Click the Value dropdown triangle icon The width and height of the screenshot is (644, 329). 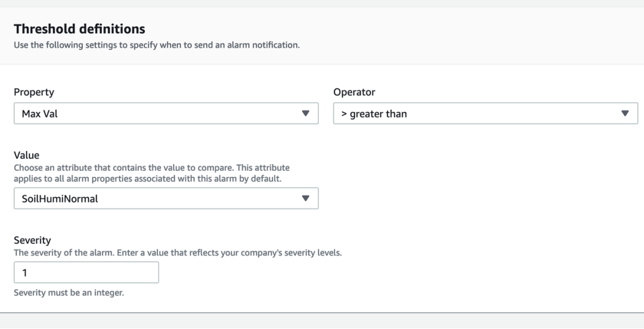coord(305,199)
